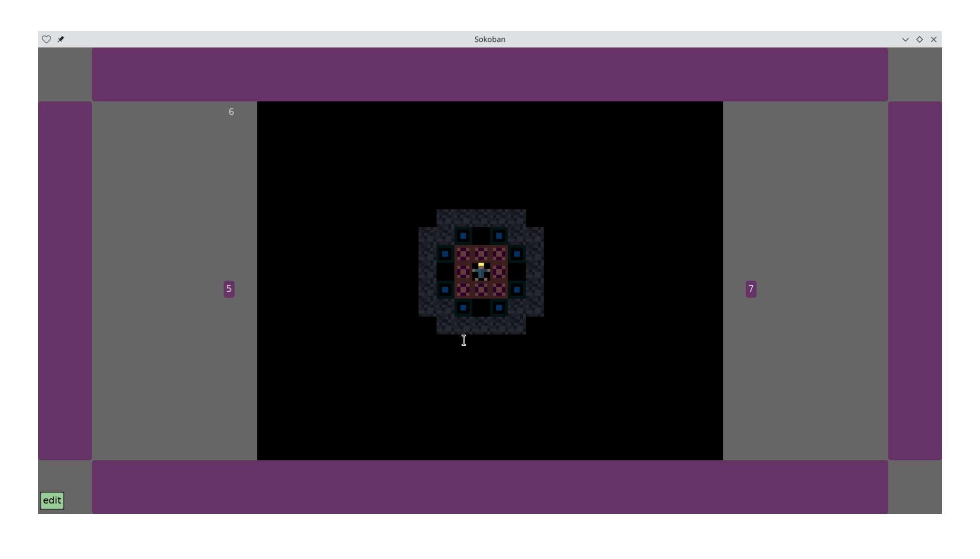The width and height of the screenshot is (980, 559).
Task: Click the checkered goal tile directly above the player
Action: pos(481,254)
